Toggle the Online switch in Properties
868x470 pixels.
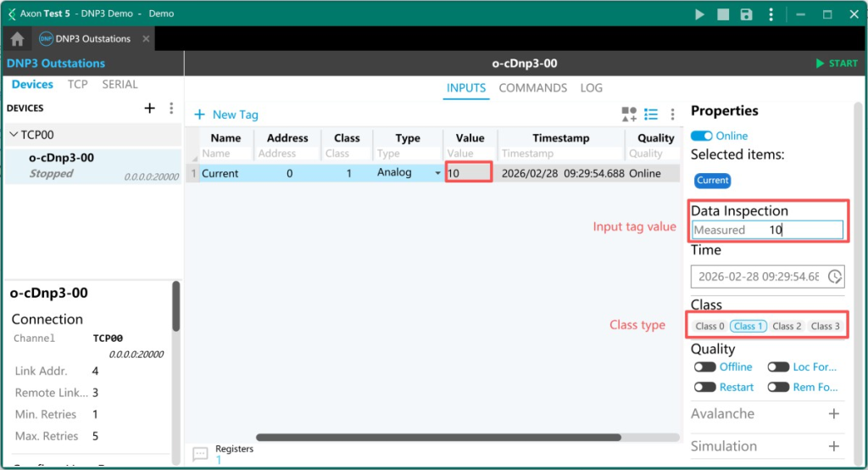pos(702,136)
